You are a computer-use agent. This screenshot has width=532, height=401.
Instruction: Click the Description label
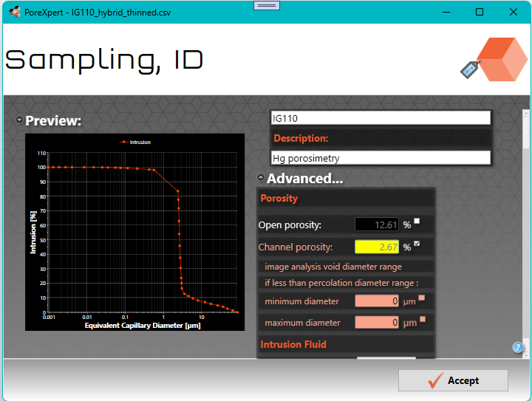(301, 138)
